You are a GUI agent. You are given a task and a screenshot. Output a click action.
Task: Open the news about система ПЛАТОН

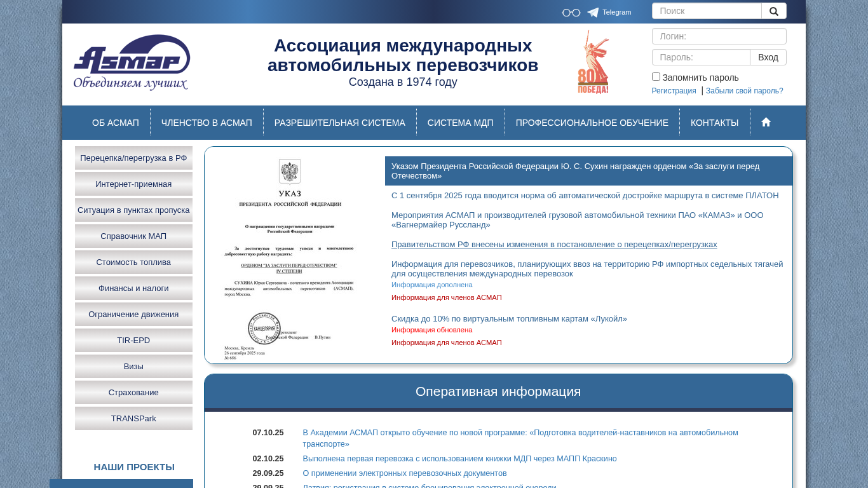(585, 196)
